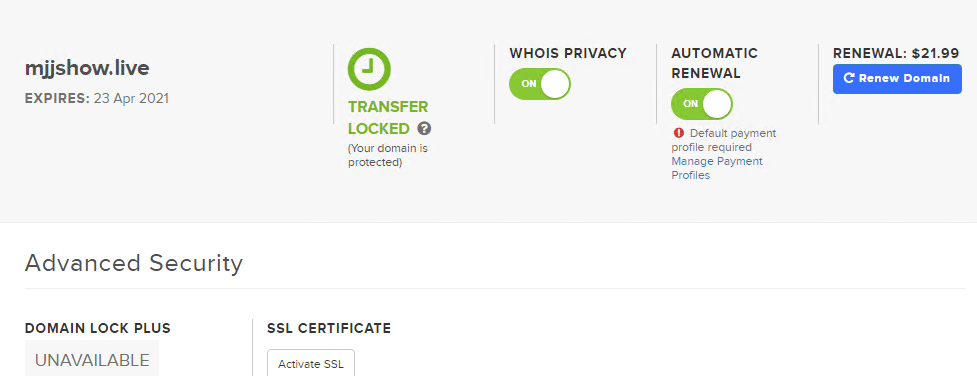Click the WHOIS PRIVACY label
The height and width of the screenshot is (376, 977).
click(568, 53)
